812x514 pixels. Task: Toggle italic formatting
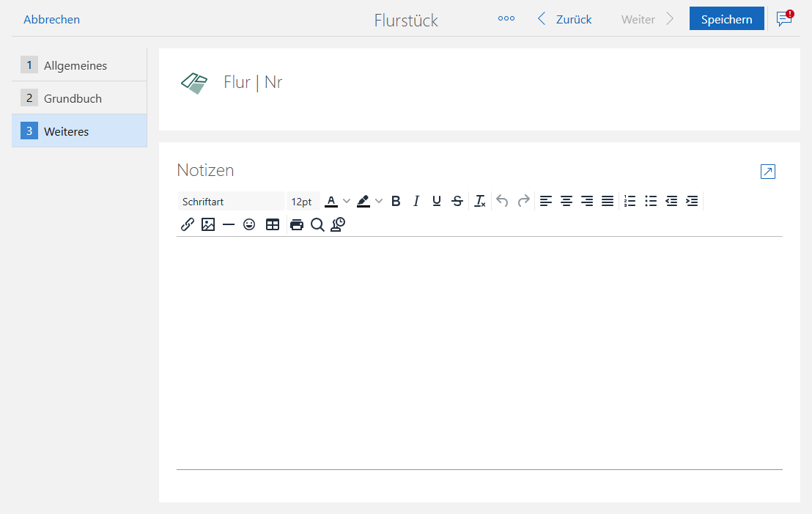coord(416,201)
